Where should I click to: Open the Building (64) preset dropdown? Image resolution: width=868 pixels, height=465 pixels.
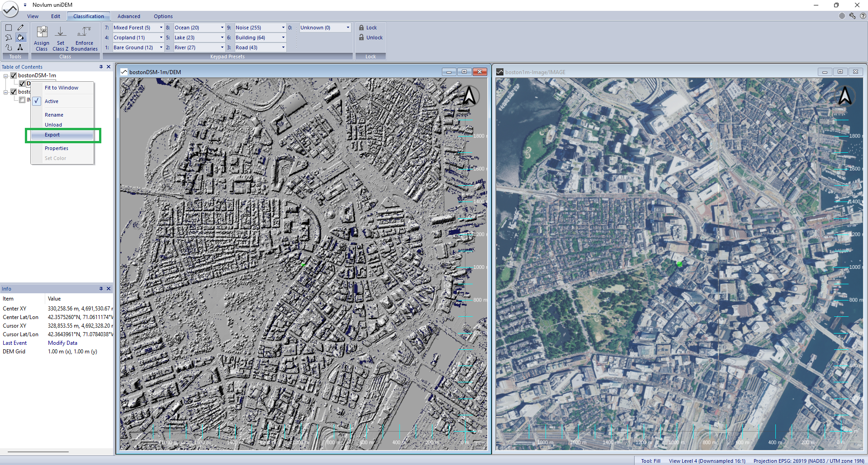point(283,38)
